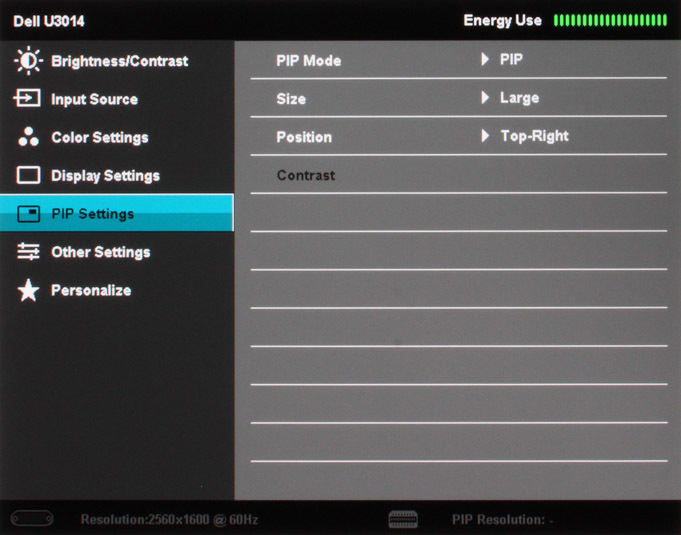Select the highlighted PIP Settings menu
Screen dimensions: 681x535
point(117,213)
